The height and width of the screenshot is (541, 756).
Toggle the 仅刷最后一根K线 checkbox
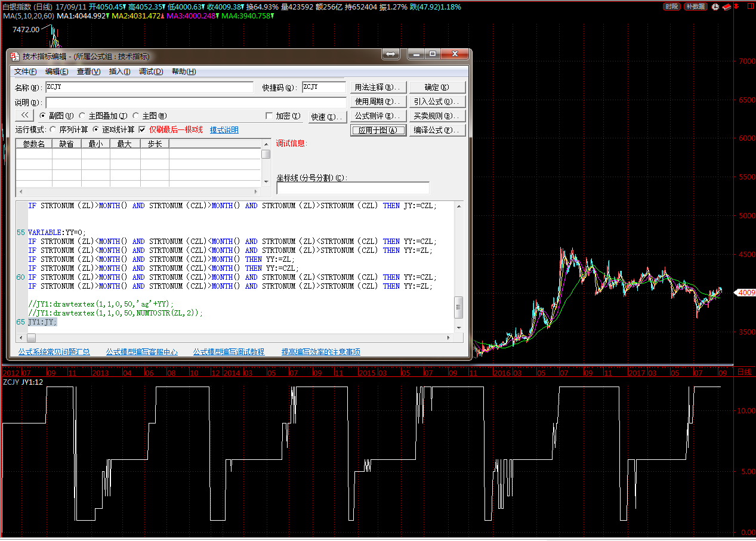pyautogui.click(x=142, y=129)
